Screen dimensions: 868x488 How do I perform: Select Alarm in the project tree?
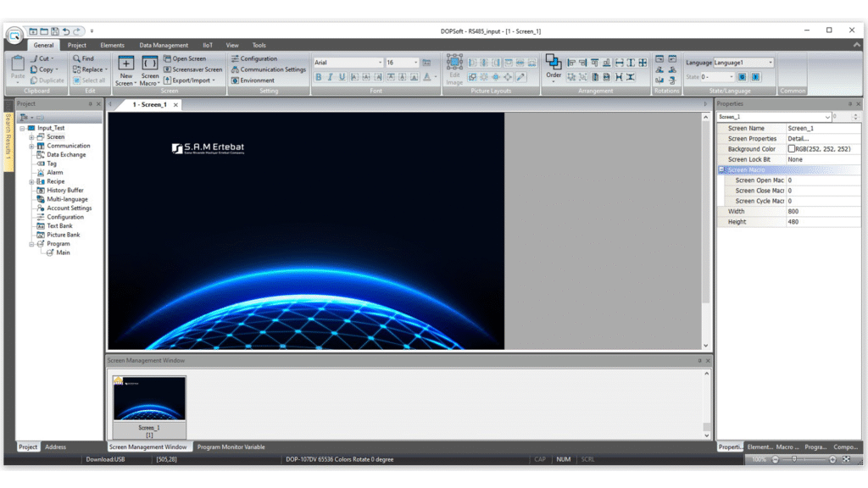pyautogui.click(x=54, y=172)
